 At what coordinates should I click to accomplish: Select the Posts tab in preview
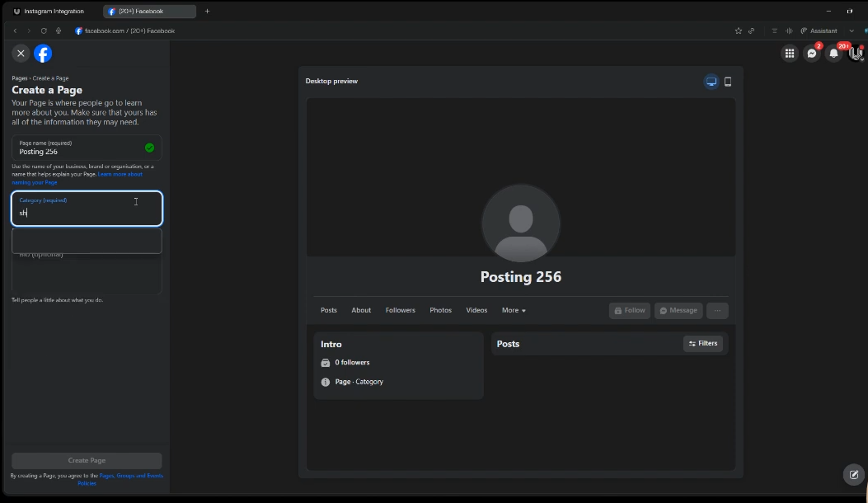(x=329, y=310)
